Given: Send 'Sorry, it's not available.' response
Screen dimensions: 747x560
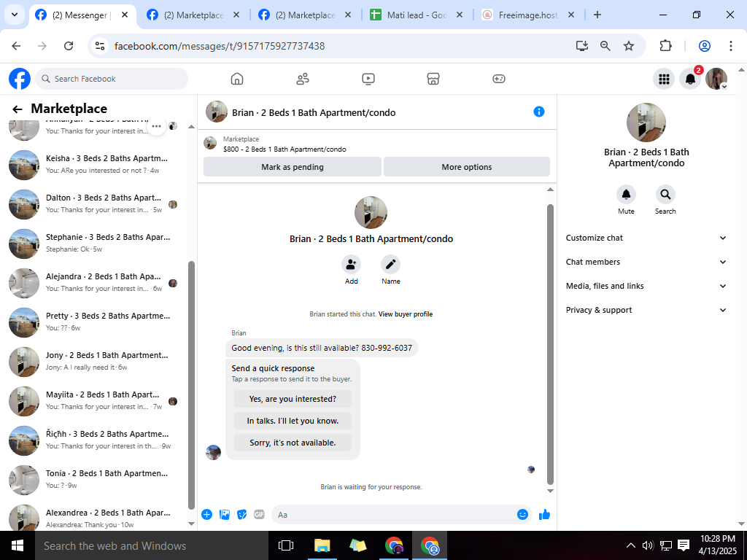Looking at the screenshot, I should tap(293, 443).
